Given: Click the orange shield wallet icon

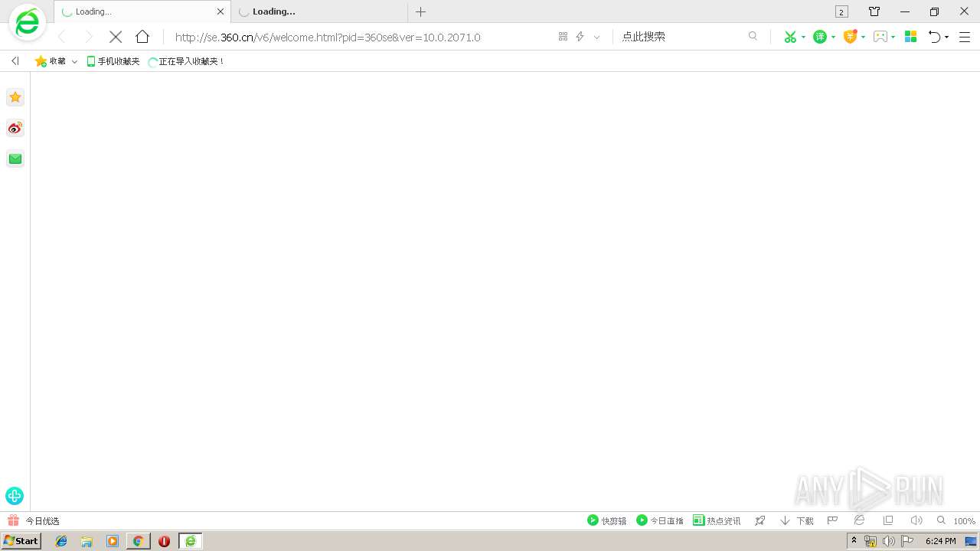Looking at the screenshot, I should (850, 37).
